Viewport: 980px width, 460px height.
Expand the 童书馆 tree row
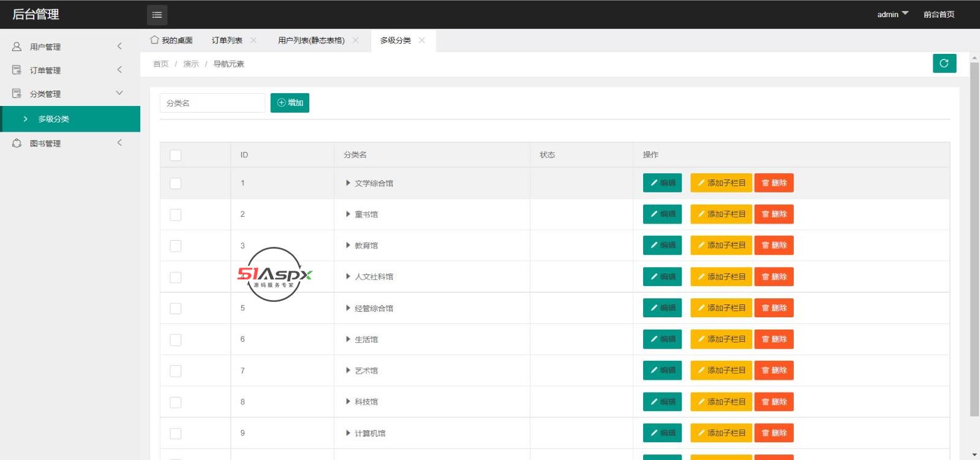pyautogui.click(x=348, y=214)
